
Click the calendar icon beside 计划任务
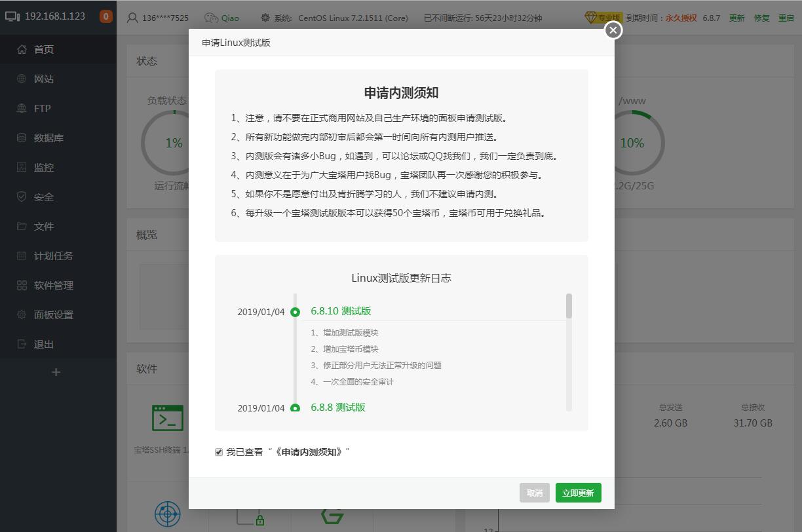tap(22, 256)
